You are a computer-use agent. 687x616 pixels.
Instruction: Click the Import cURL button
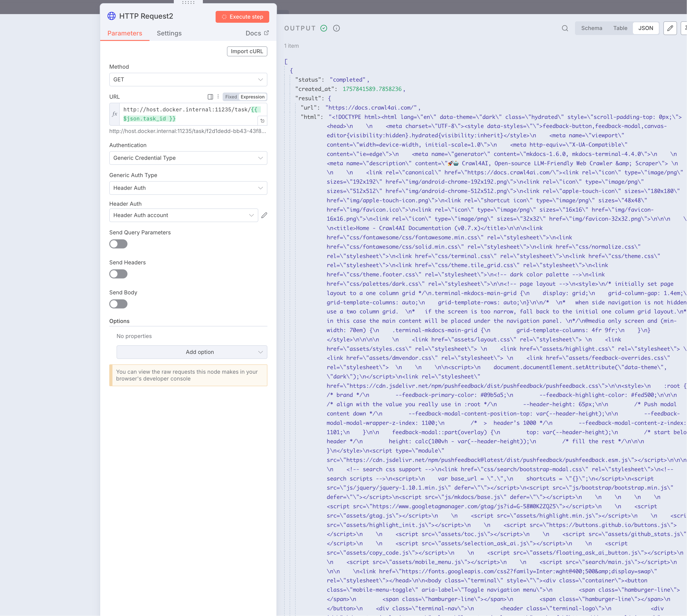[x=246, y=51]
